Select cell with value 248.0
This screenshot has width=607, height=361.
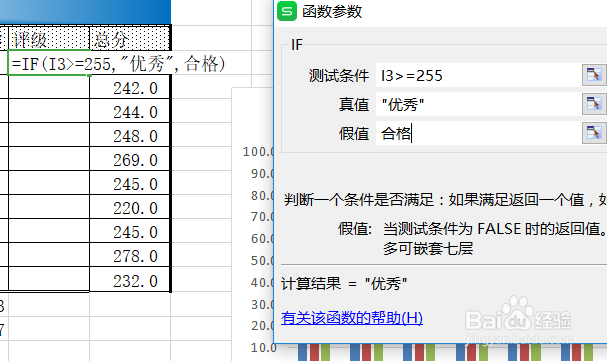pos(130,135)
